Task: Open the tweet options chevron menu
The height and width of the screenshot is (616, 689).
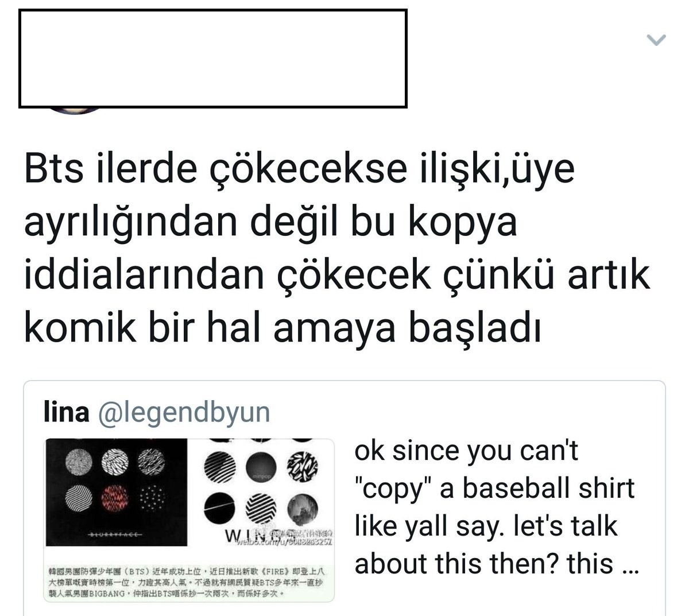Action: (656, 40)
